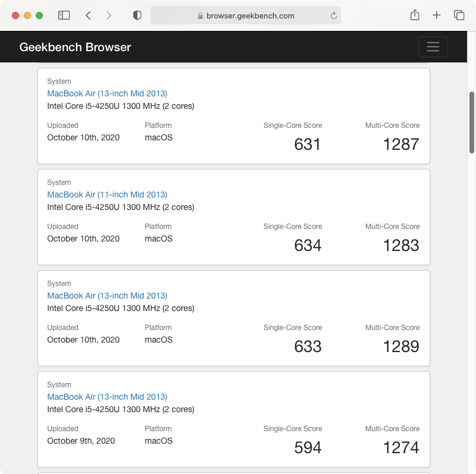Image resolution: width=476 pixels, height=474 pixels.
Task: Select the single-core score 631
Action: [x=307, y=144]
